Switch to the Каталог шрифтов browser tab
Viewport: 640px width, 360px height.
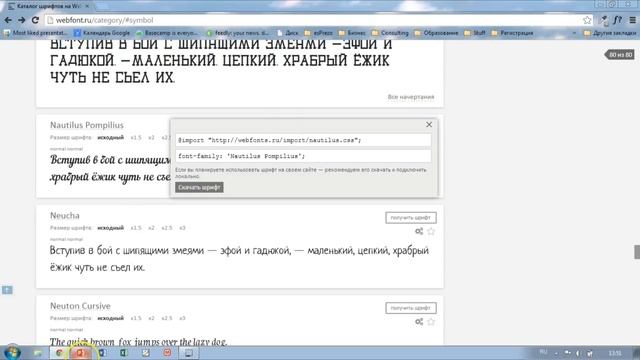49,6
